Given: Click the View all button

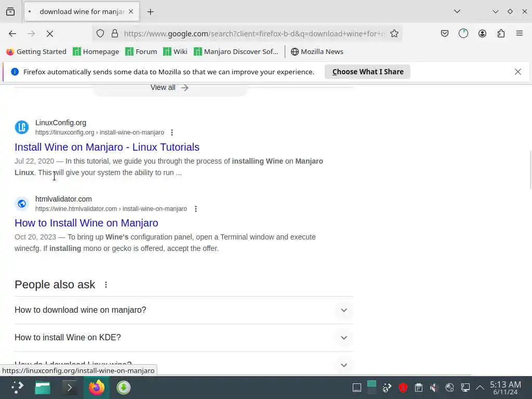Looking at the screenshot, I should 170,88.
